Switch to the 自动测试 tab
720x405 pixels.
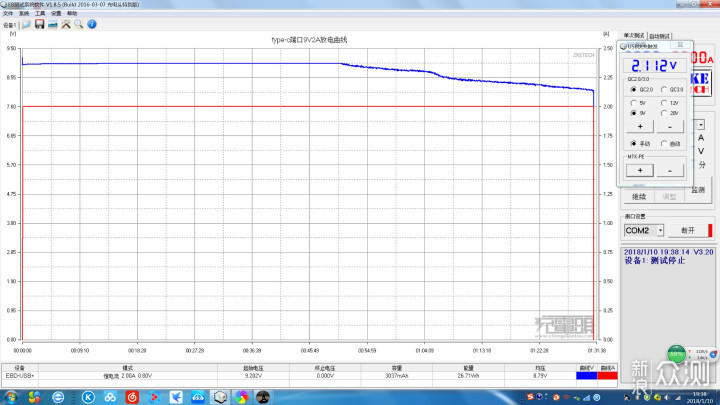[x=660, y=36]
